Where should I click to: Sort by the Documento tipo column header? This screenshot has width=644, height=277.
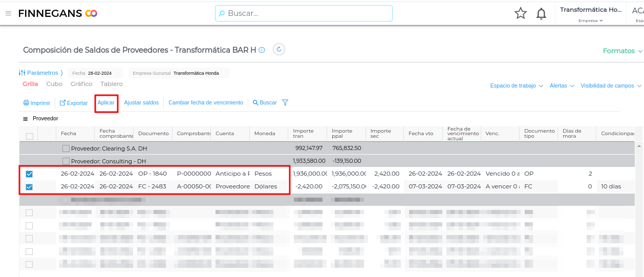[x=539, y=134]
